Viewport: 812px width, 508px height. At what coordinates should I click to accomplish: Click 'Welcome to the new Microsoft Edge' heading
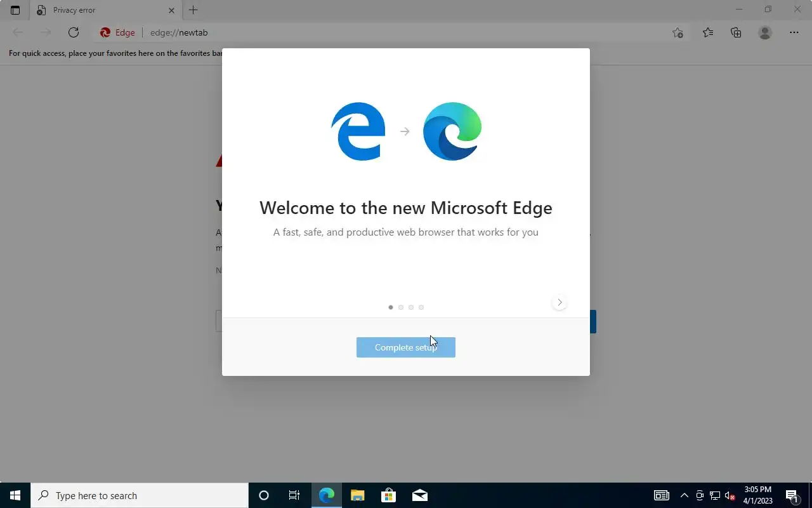click(406, 208)
